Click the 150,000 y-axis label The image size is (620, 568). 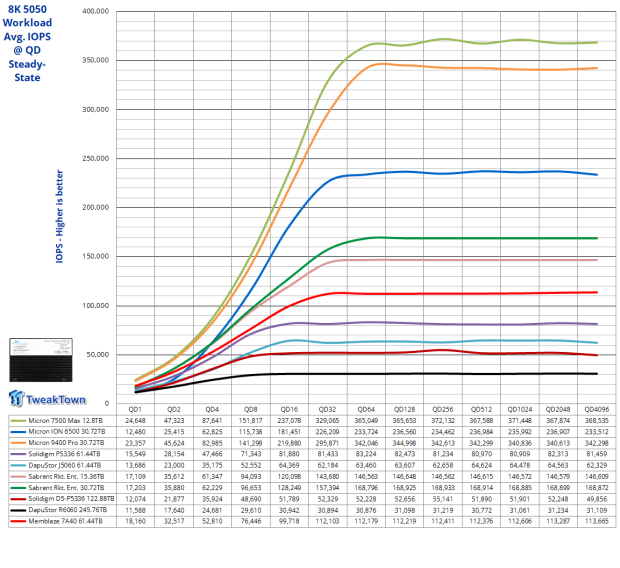95,256
